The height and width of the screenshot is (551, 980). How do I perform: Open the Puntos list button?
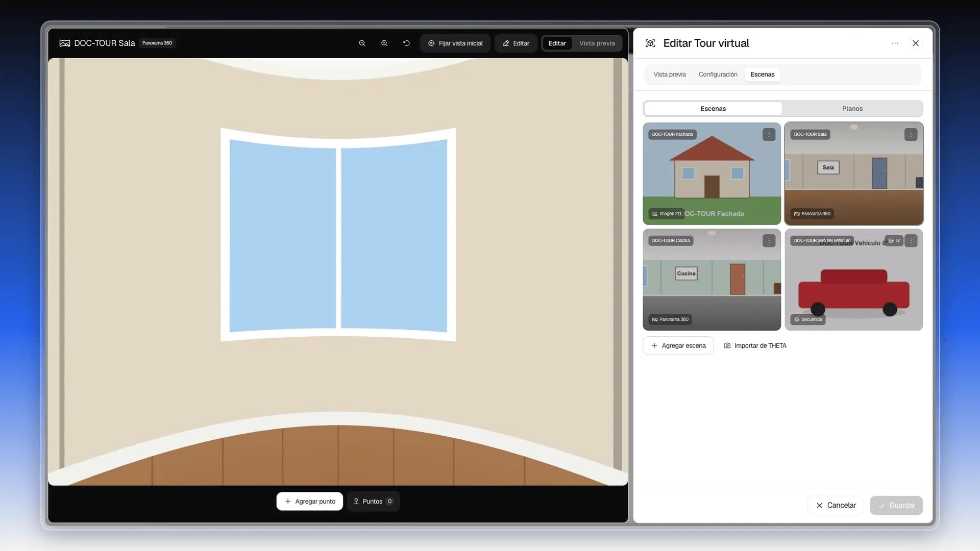pos(373,502)
